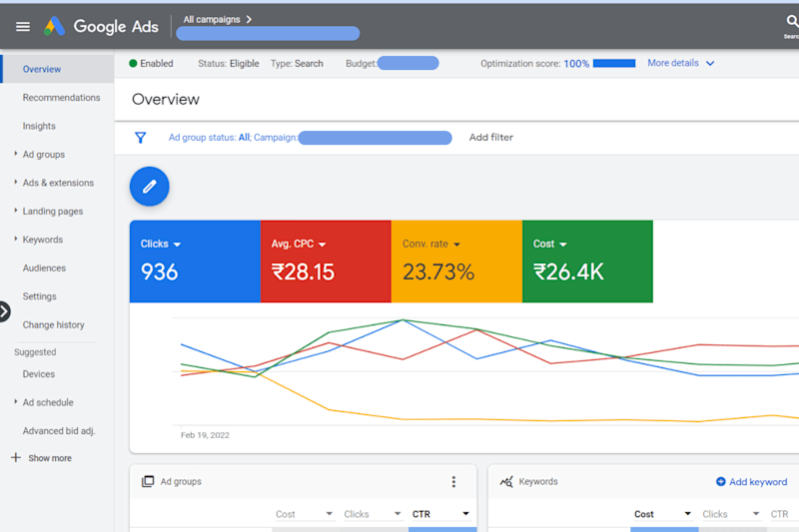Open Insights page
Image resolution: width=799 pixels, height=532 pixels.
click(x=39, y=126)
